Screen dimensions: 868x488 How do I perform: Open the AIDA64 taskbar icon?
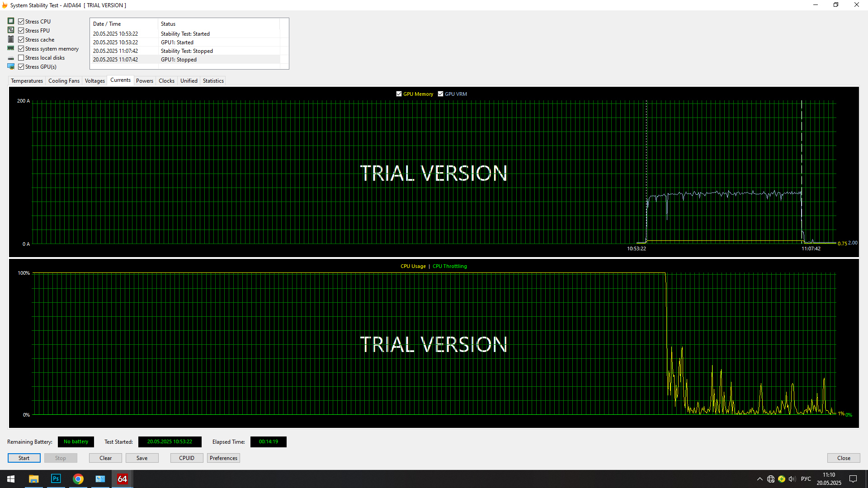pyautogui.click(x=123, y=479)
